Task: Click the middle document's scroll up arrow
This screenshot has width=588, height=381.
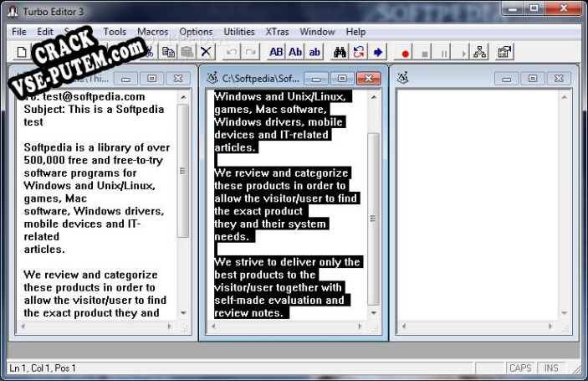Action: pos(374,97)
